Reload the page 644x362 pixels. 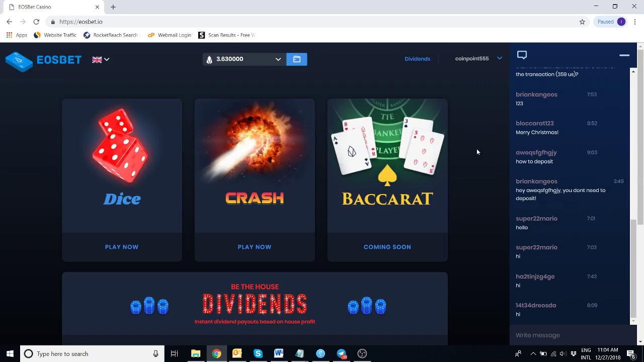tap(36, 22)
